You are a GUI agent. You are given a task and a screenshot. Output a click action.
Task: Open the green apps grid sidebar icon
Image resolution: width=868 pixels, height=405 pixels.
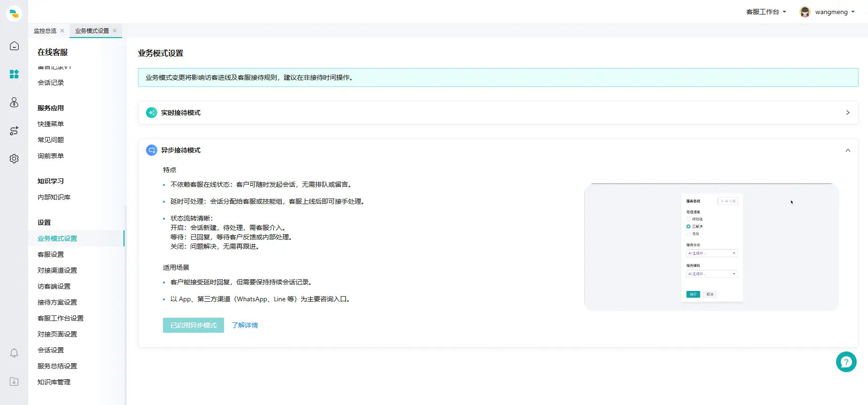(x=14, y=74)
